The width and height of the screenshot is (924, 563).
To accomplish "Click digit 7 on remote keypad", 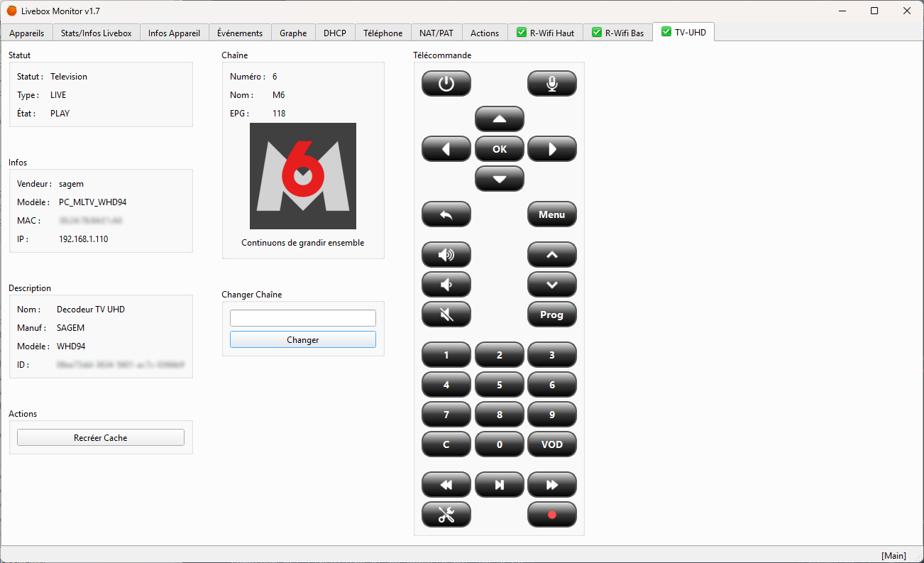I will [x=446, y=415].
